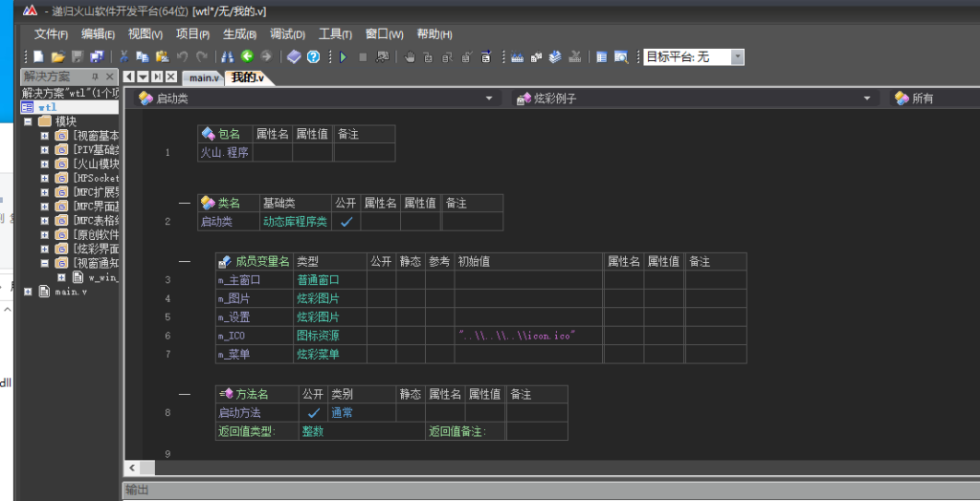Viewport: 980px width, 501px height.
Task: Expand the [PIV基础 module node
Action: (44, 150)
